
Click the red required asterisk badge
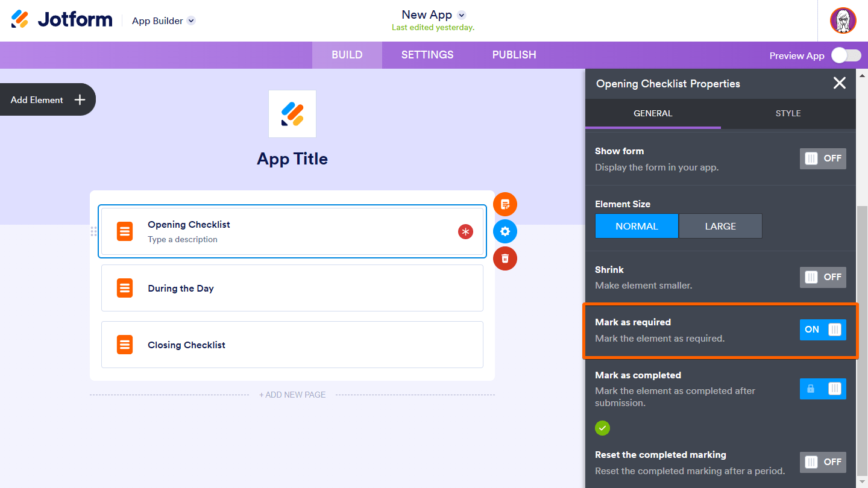pyautogui.click(x=465, y=232)
